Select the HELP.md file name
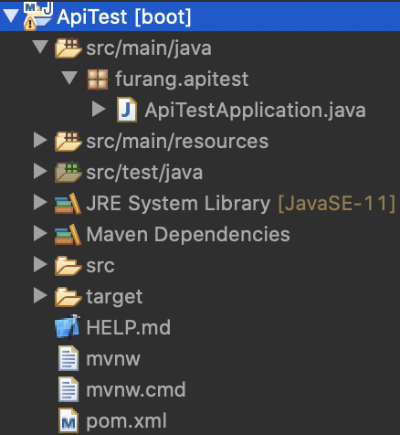Screen dimensions: 400x435 [x=128, y=328]
